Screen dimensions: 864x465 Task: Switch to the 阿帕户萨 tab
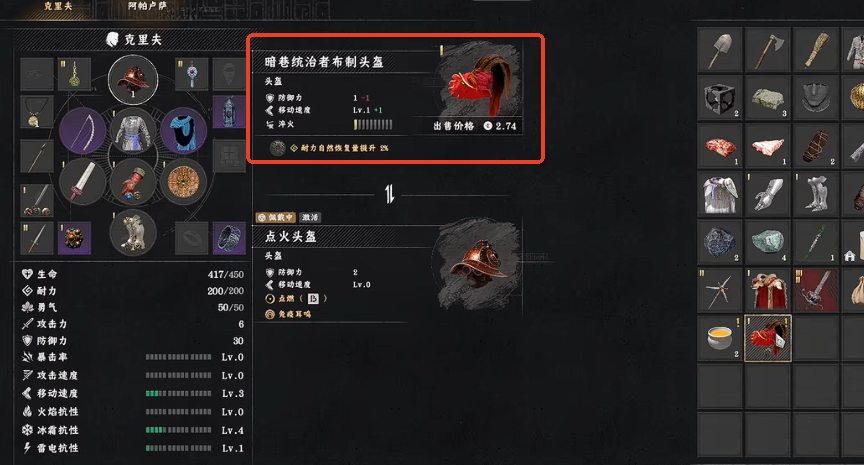147,6
